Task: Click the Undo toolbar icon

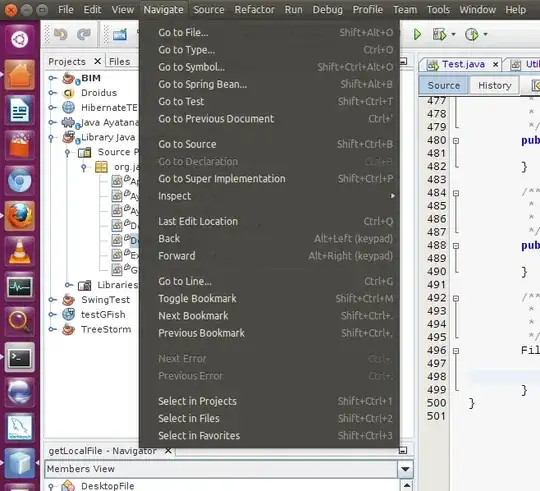Action: (61, 34)
